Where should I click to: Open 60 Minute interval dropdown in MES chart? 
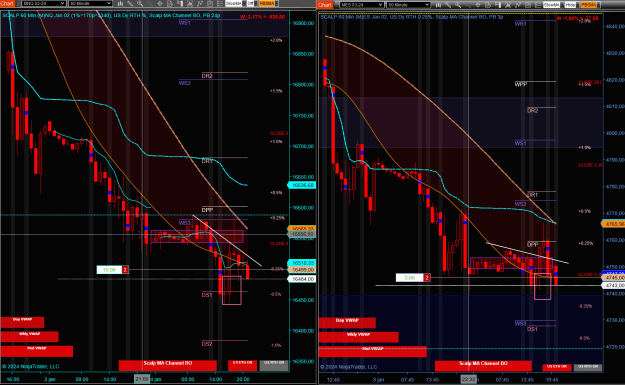click(409, 5)
